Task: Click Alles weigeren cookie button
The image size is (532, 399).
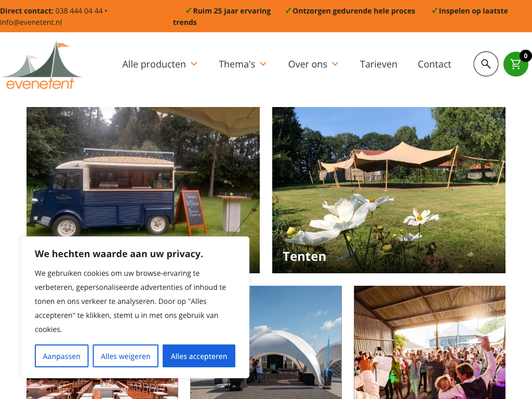Action: (126, 356)
